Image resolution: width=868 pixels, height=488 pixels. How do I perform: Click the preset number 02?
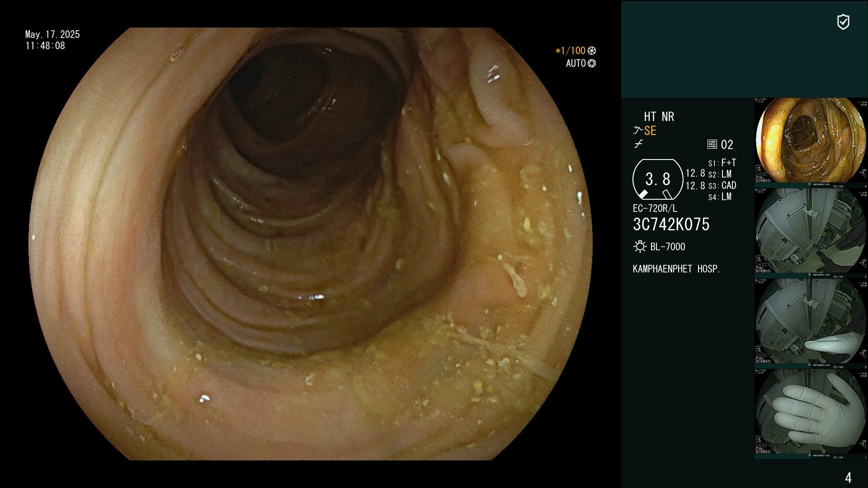point(727,145)
